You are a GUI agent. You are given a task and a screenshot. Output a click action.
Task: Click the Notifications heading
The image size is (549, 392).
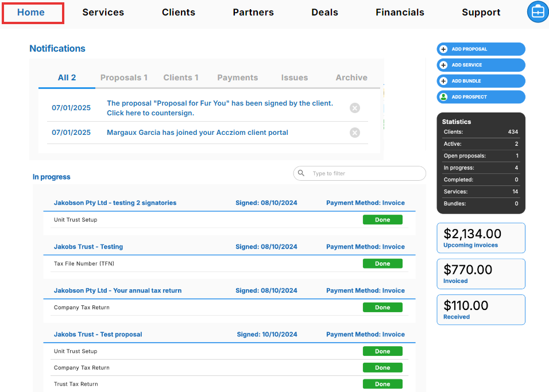pyautogui.click(x=57, y=48)
